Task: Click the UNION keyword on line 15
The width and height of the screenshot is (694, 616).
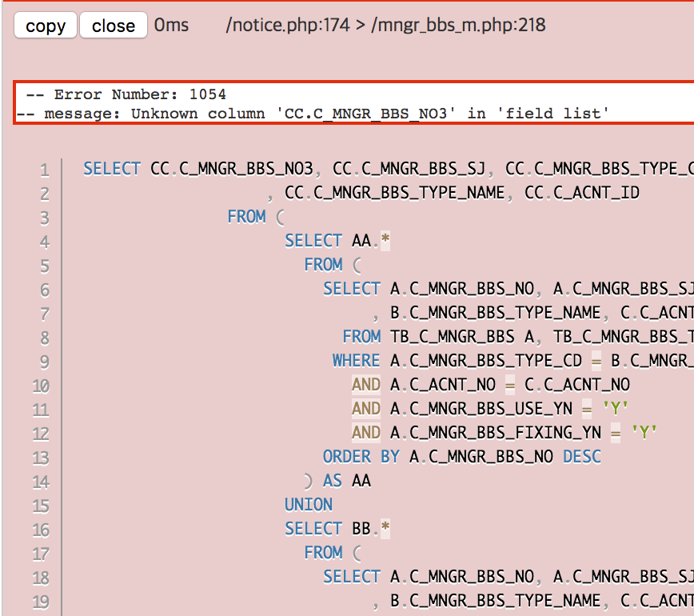Action: [x=309, y=505]
